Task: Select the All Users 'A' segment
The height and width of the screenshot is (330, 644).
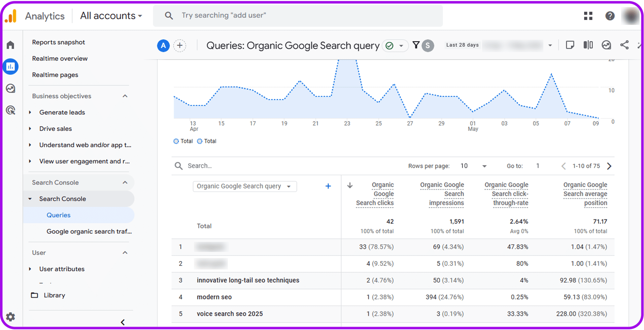Action: (x=163, y=45)
